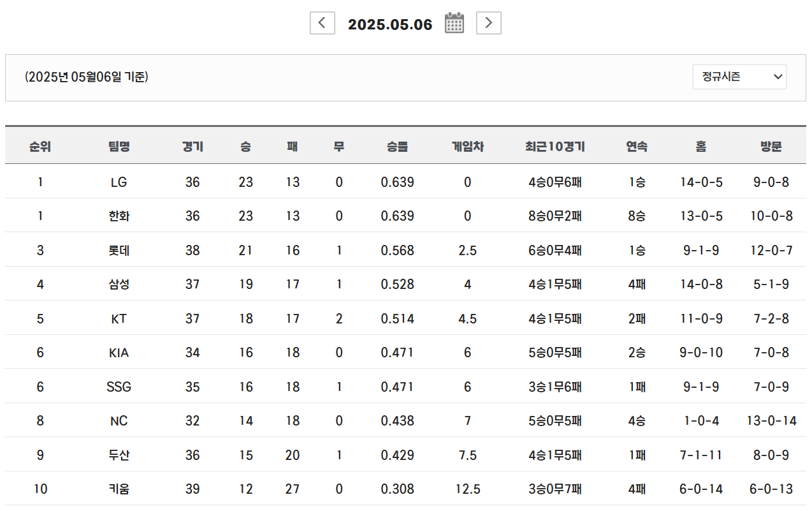Advance to the next date with the right arrow
812x511 pixels.
coord(489,23)
